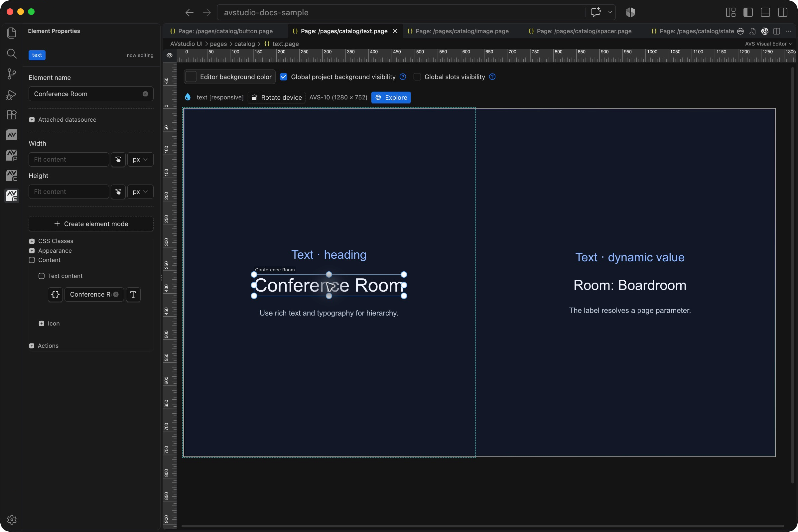Open Editor background color swatch
The width and height of the screenshot is (798, 532).
pos(191,77)
